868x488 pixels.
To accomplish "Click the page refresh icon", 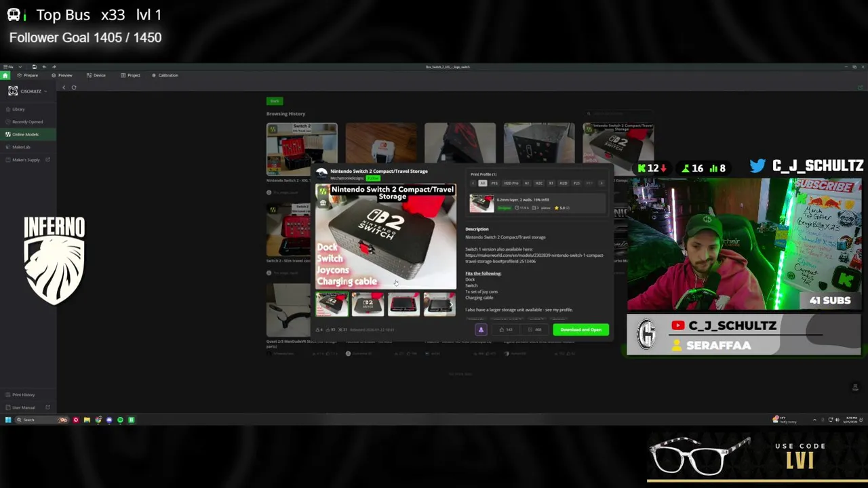I will pyautogui.click(x=74, y=87).
